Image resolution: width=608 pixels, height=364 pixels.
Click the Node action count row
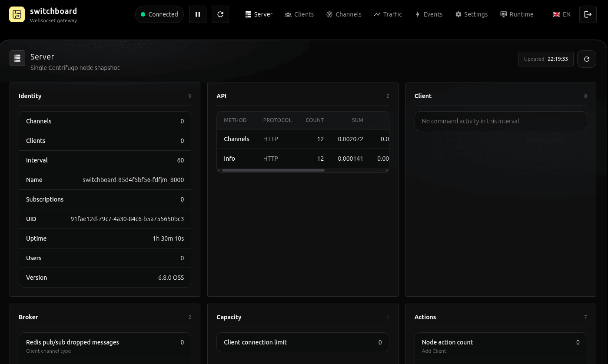click(501, 346)
